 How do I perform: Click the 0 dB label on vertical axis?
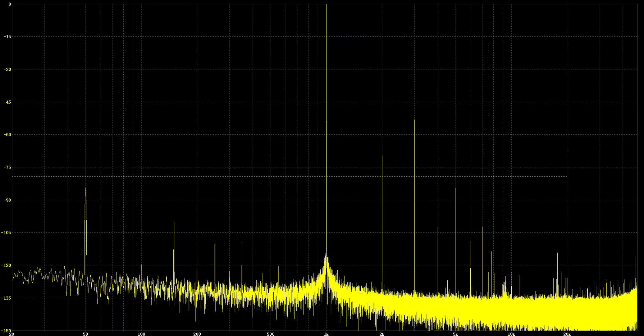coord(10,4)
